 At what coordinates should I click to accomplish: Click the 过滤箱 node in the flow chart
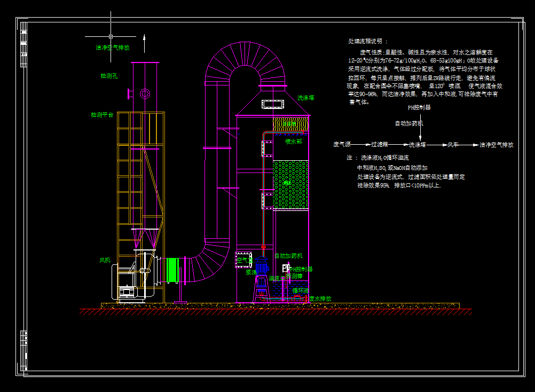coord(380,145)
